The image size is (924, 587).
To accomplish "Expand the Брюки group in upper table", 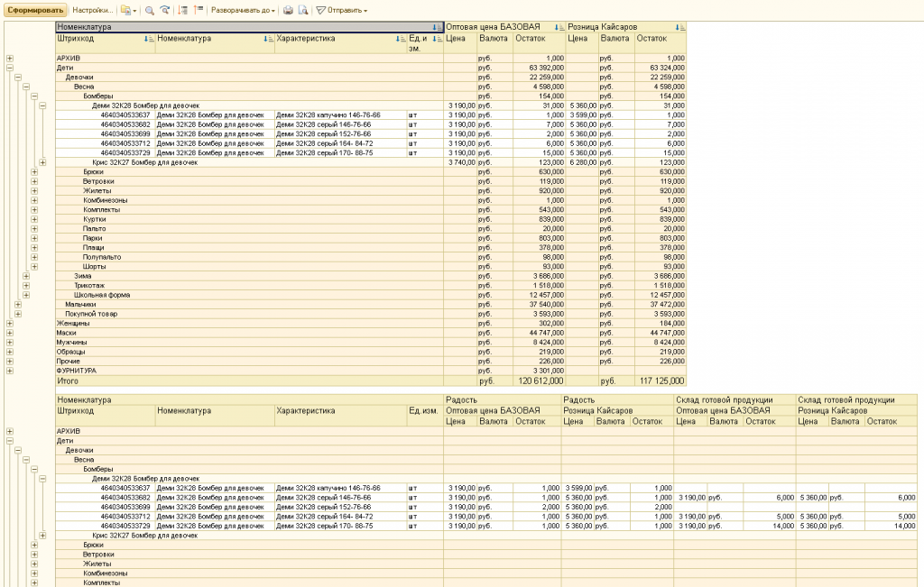I will [x=34, y=172].
